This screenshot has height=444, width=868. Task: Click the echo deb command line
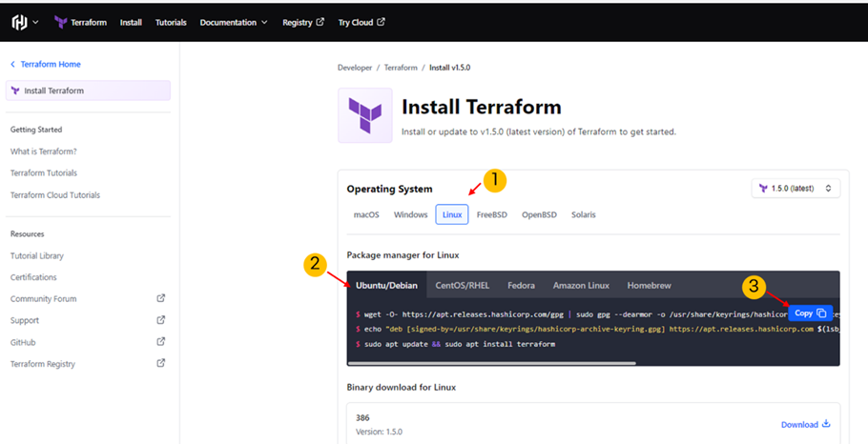597,329
